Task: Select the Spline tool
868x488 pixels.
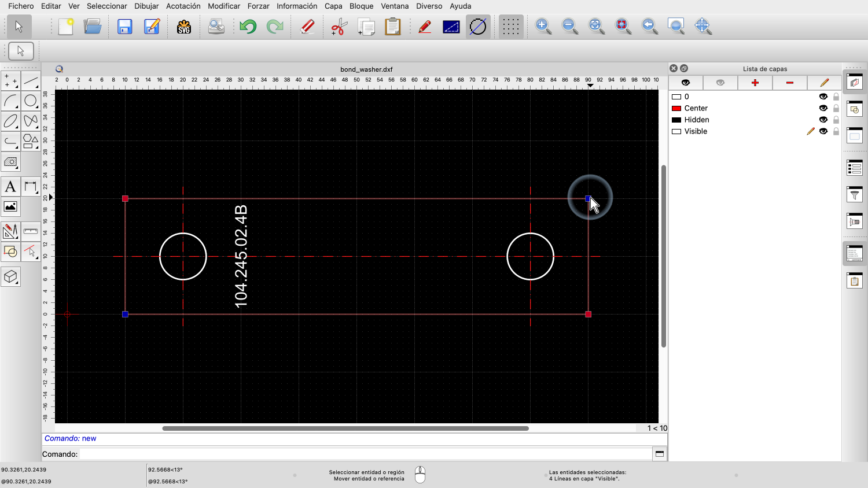Action: coord(31,121)
